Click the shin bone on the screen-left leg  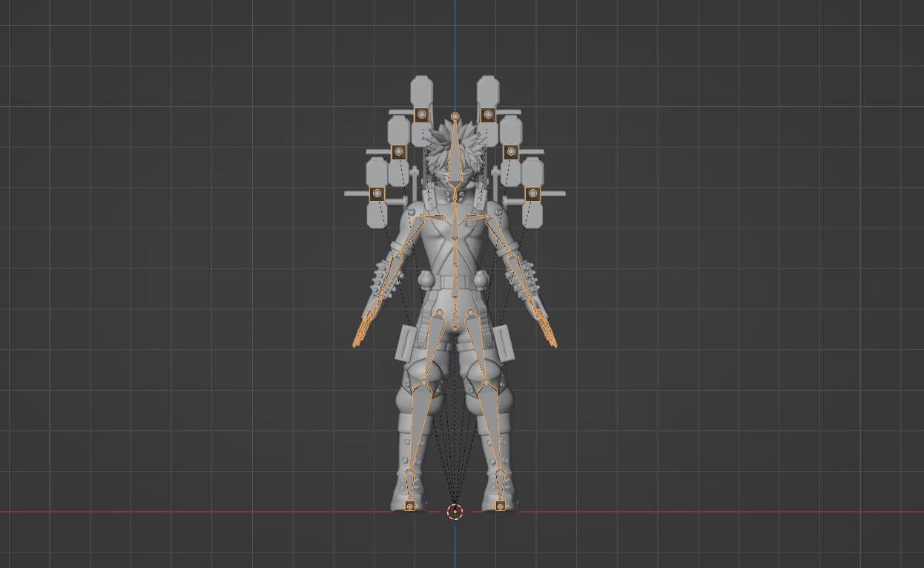coord(417,426)
